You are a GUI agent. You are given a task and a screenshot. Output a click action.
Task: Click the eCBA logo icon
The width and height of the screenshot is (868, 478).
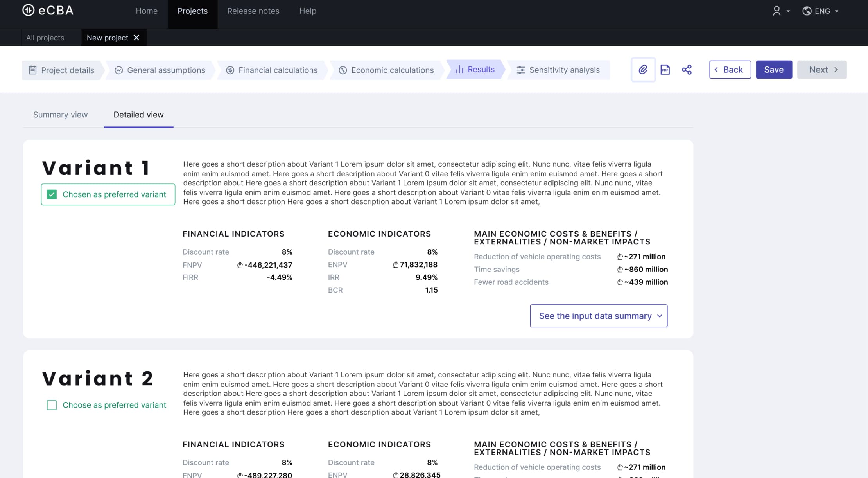click(28, 10)
